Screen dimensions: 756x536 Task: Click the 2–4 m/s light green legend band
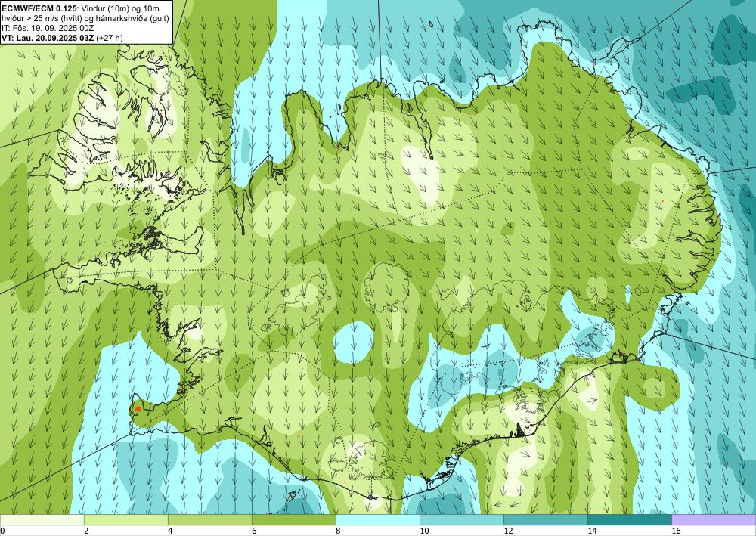pos(125,519)
